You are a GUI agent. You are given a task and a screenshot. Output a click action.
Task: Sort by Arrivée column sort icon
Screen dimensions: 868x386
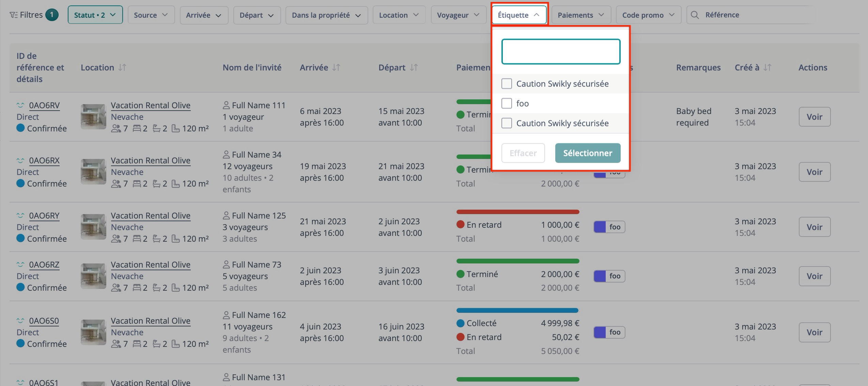click(x=336, y=67)
